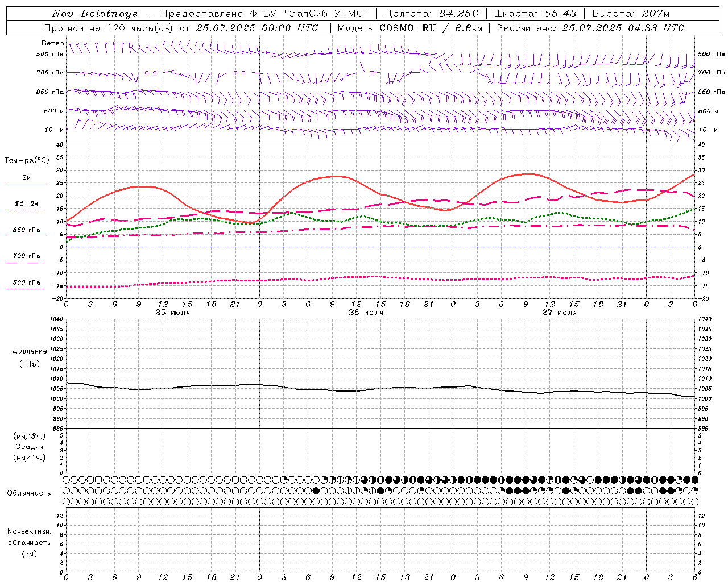Click the 'Рассчитано: 25.07.2025 04:38 UTC' timestamp
This screenshot has height=582, width=728.
(x=590, y=28)
